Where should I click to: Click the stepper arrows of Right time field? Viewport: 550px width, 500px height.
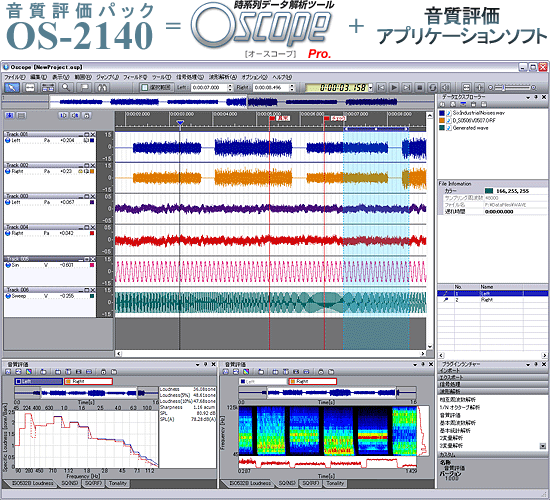pos(292,87)
